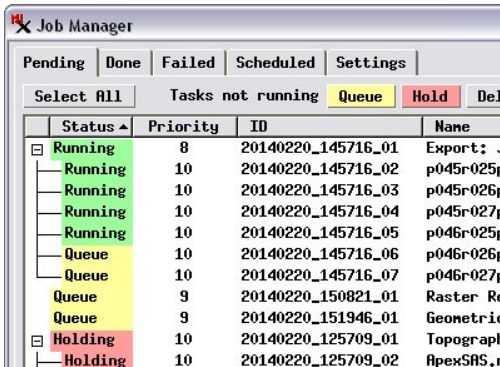This screenshot has width=500, height=367.
Task: Click the yellow Queue button
Action: [361, 96]
